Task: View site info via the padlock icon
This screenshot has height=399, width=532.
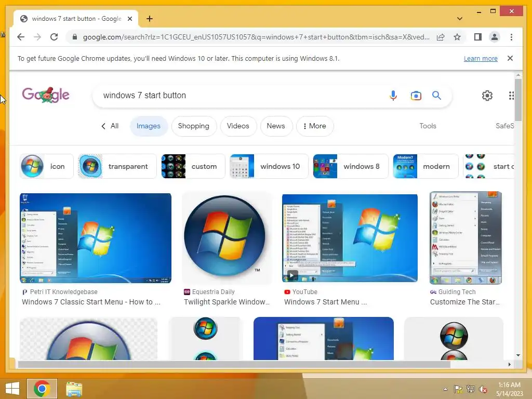Action: [75, 37]
